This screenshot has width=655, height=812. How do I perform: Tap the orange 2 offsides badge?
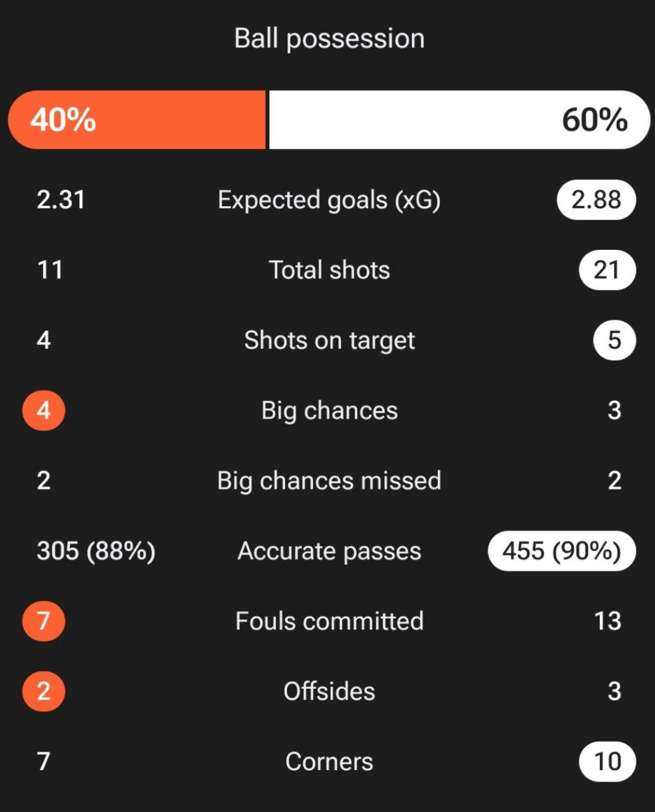(43, 691)
